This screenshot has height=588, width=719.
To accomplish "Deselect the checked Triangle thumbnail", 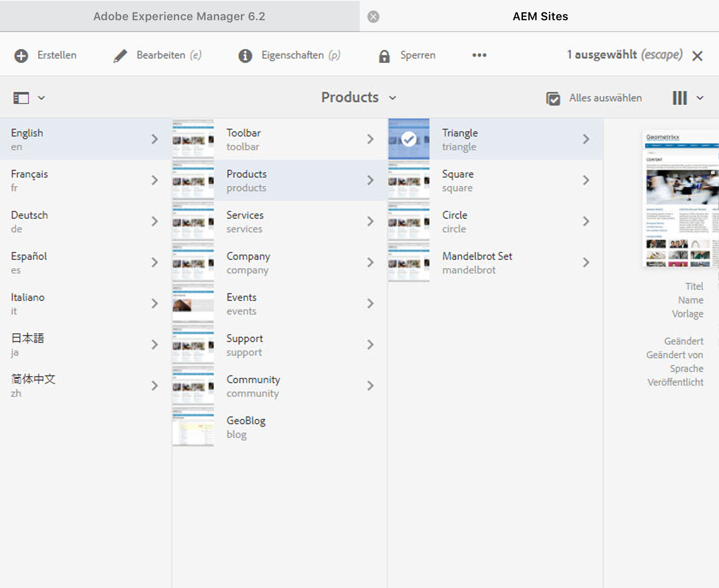I will [409, 139].
